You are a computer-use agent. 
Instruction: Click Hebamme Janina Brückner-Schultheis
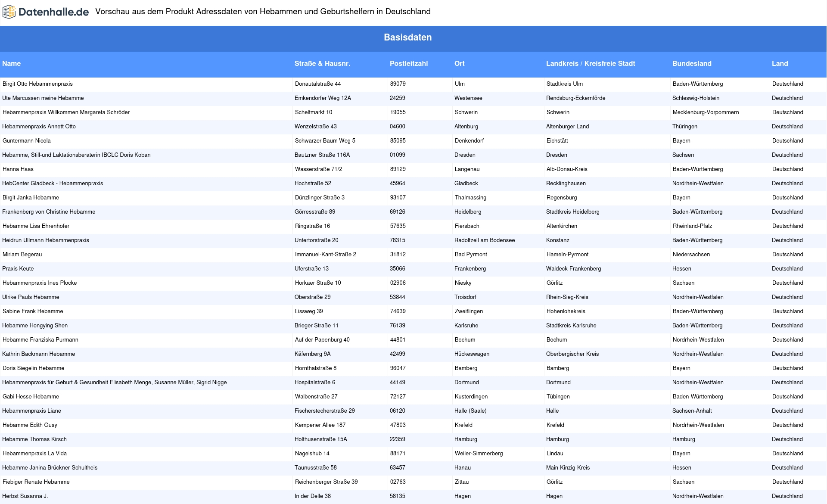(50, 468)
